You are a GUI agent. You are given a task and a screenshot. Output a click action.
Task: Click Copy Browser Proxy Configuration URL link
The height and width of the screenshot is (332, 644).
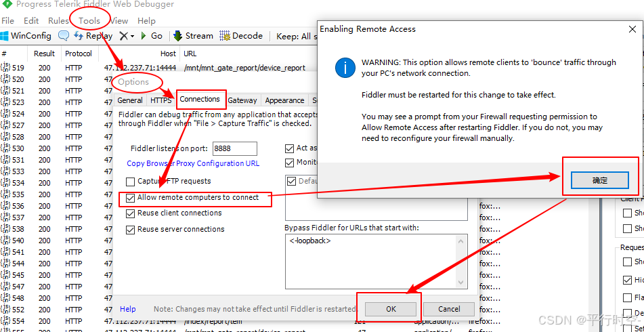coord(193,163)
